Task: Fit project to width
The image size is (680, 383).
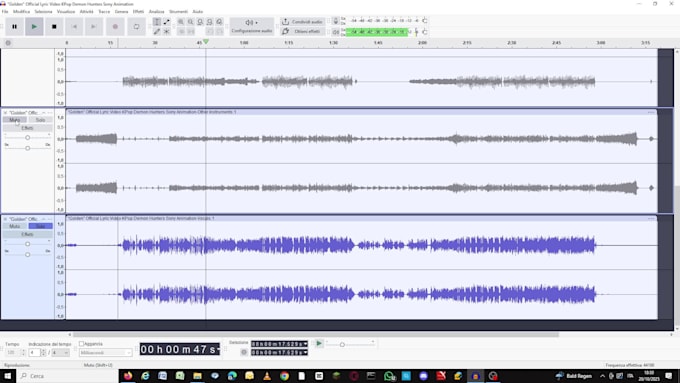Action: [209, 22]
